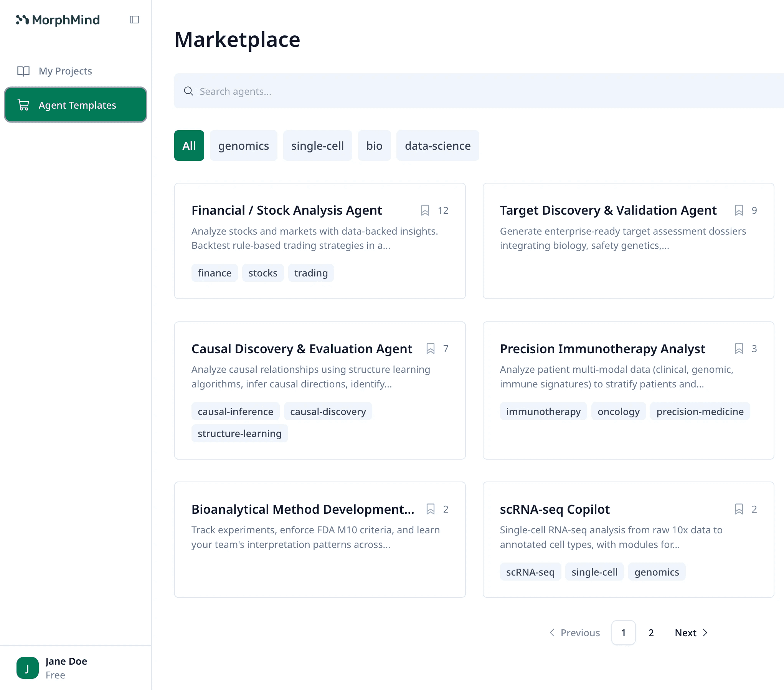Viewport: 784px width, 690px height.
Task: Bookmark the Target Discovery & Validation Agent
Action: [x=739, y=210]
